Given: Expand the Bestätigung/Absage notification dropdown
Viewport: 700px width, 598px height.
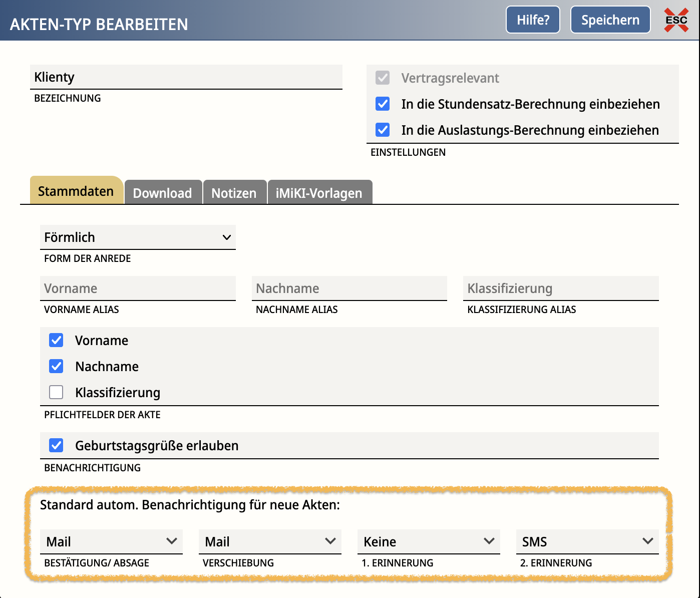Looking at the screenshot, I should (x=111, y=541).
